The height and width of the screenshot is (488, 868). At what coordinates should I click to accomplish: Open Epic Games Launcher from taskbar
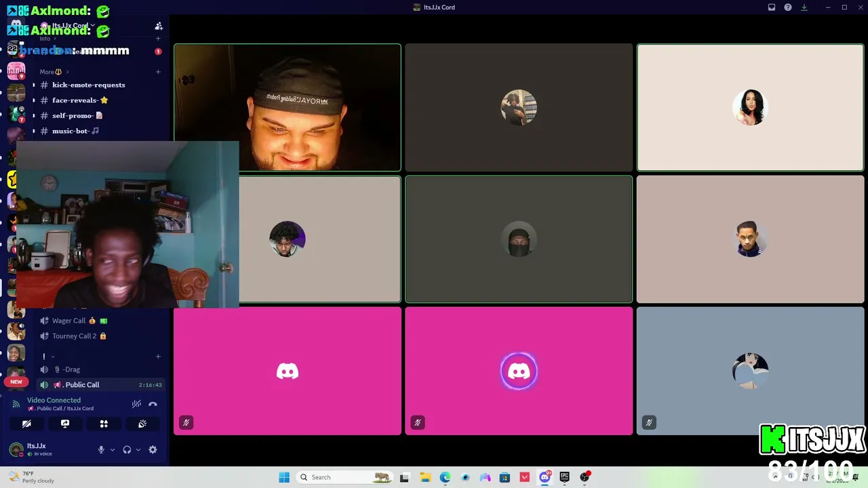pos(564,477)
